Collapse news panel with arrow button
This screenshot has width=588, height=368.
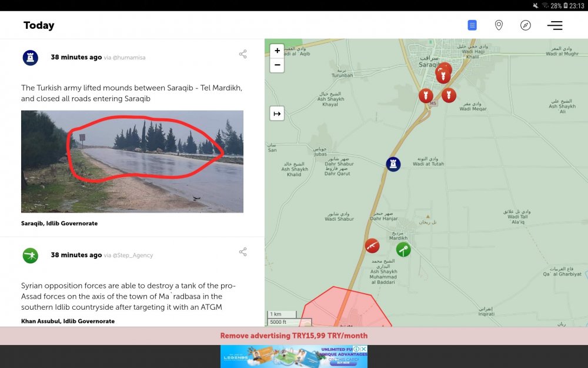click(277, 113)
